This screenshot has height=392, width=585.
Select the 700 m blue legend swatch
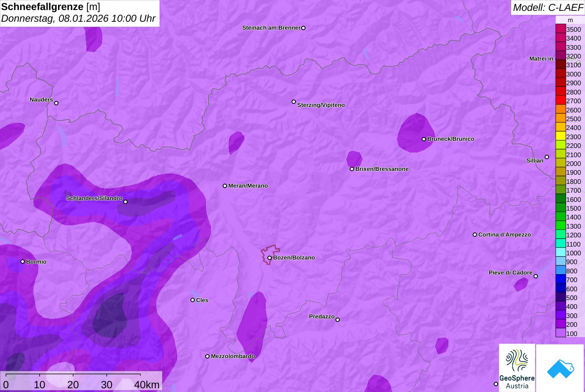click(560, 279)
